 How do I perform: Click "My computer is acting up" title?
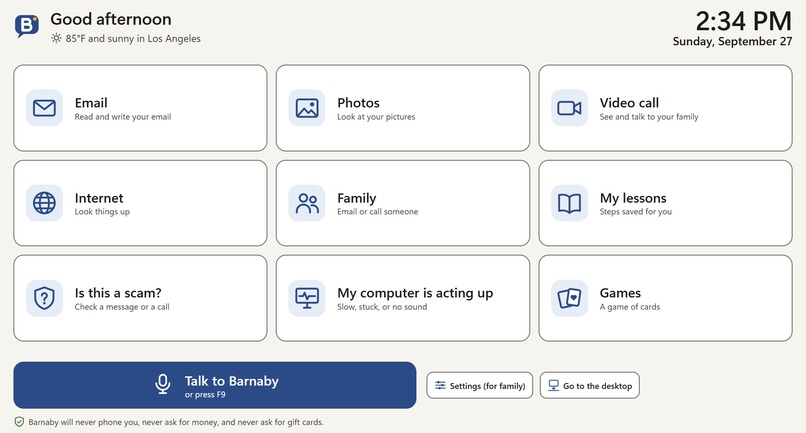415,293
